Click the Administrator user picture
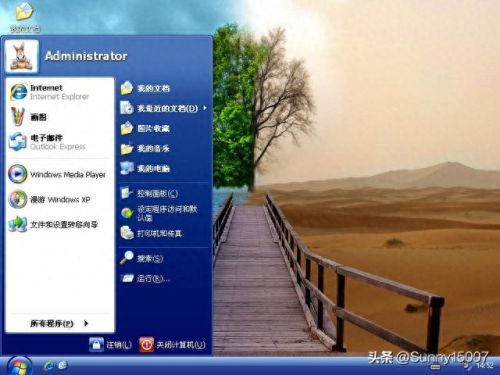This screenshot has width=500, height=375. 22,57
